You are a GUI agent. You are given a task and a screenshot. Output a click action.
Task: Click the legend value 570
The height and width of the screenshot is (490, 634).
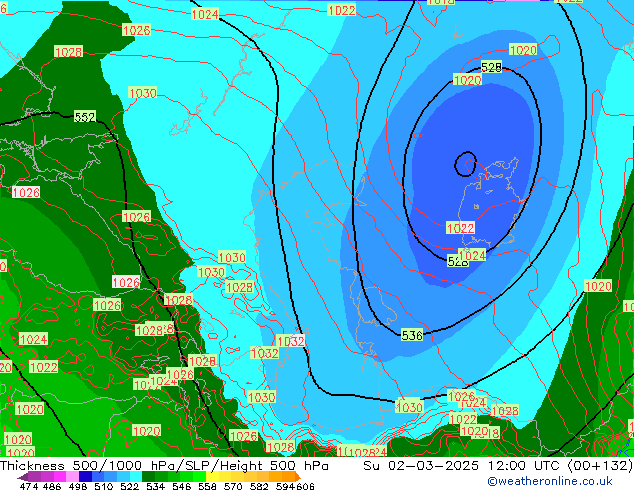point(233,486)
